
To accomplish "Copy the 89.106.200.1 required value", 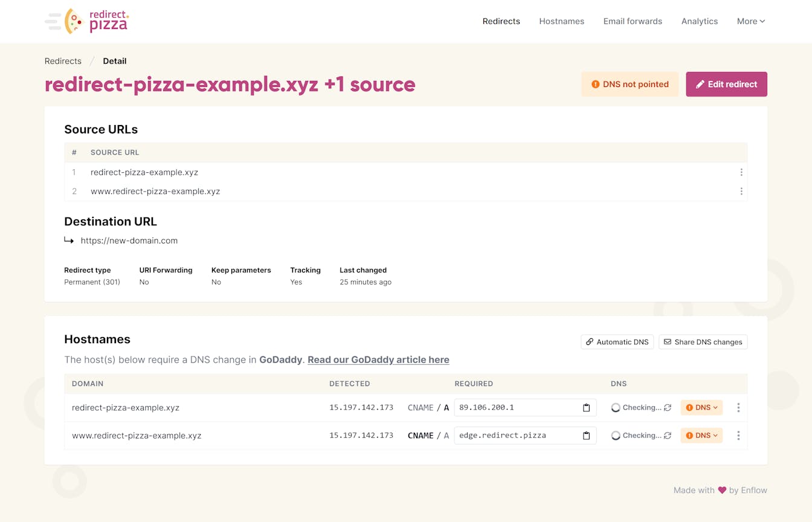I will [x=586, y=408].
